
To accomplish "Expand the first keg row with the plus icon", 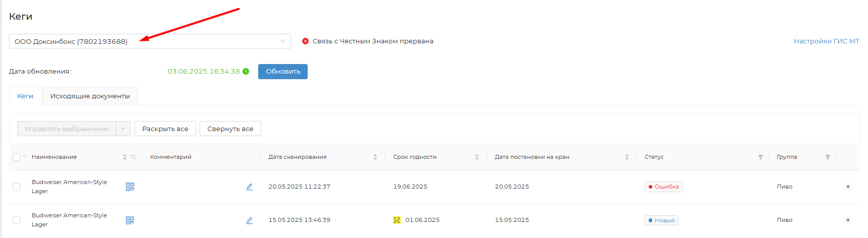I will tap(848, 187).
